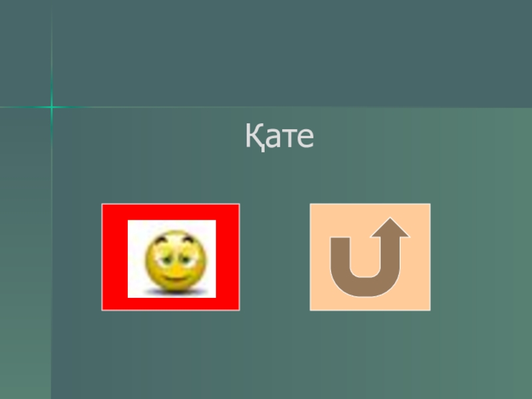
Task: Click the smiley's smiling mouth
Action: pos(176,279)
